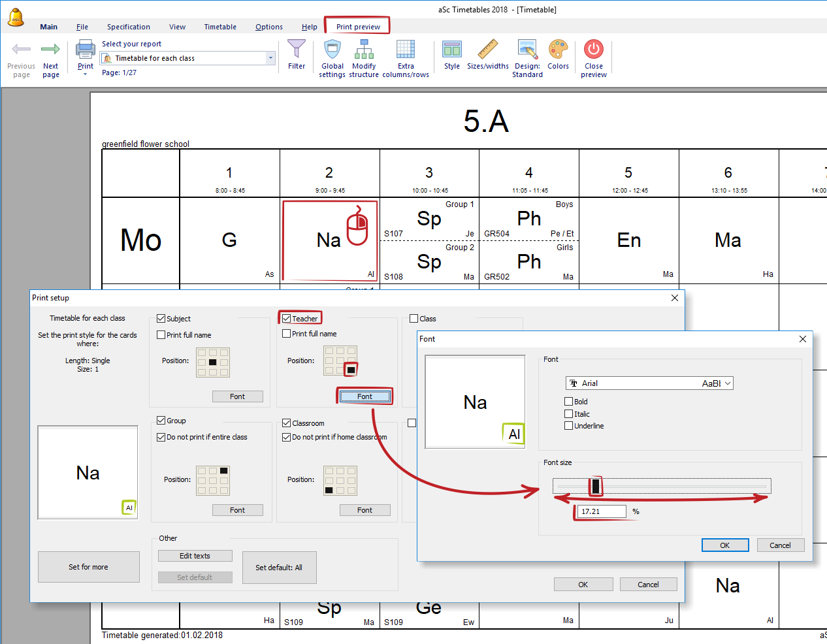This screenshot has height=644, width=827.
Task: Open Extra columns/rows grid icon
Action: (406, 50)
